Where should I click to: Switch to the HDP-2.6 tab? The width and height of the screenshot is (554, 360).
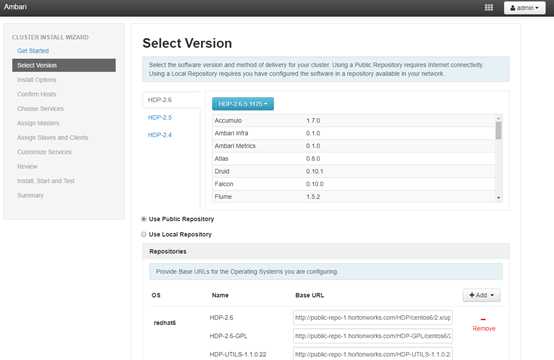click(171, 100)
